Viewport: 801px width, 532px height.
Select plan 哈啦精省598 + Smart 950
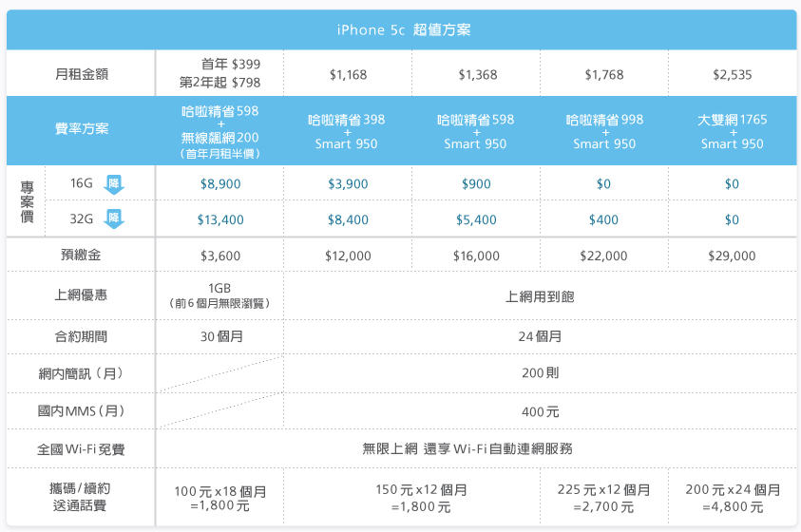(476, 132)
